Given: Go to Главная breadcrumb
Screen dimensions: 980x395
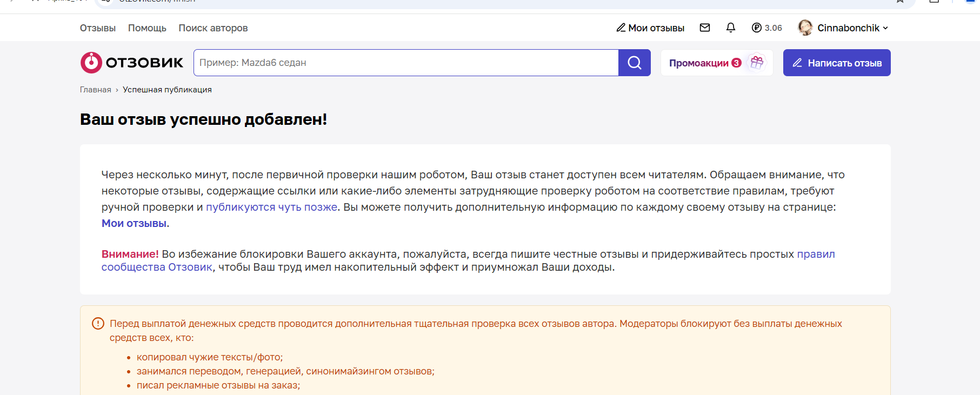Looking at the screenshot, I should coord(96,90).
